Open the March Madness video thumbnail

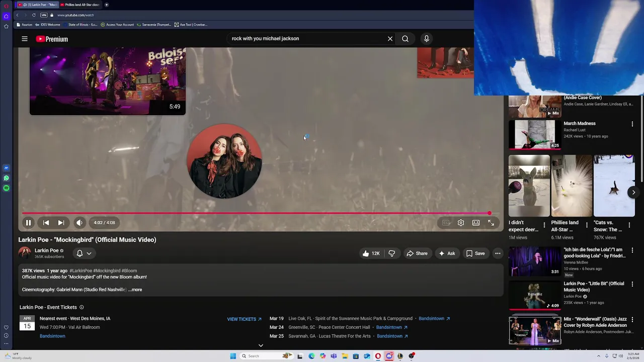coord(534,134)
